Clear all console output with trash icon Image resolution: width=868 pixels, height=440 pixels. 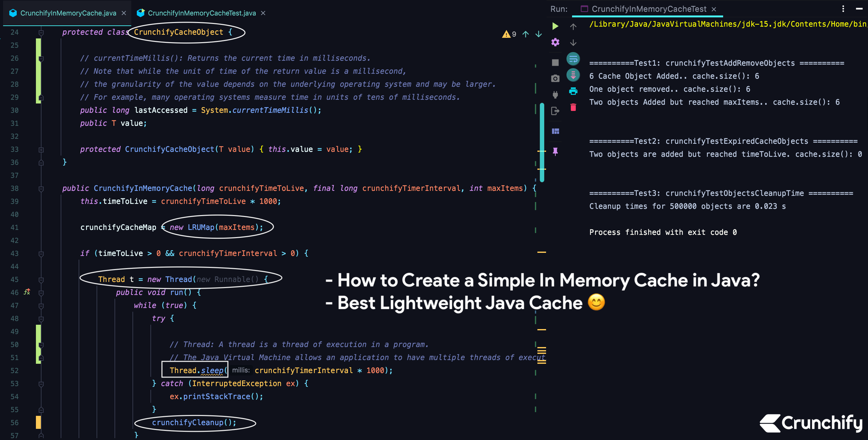pos(573,107)
